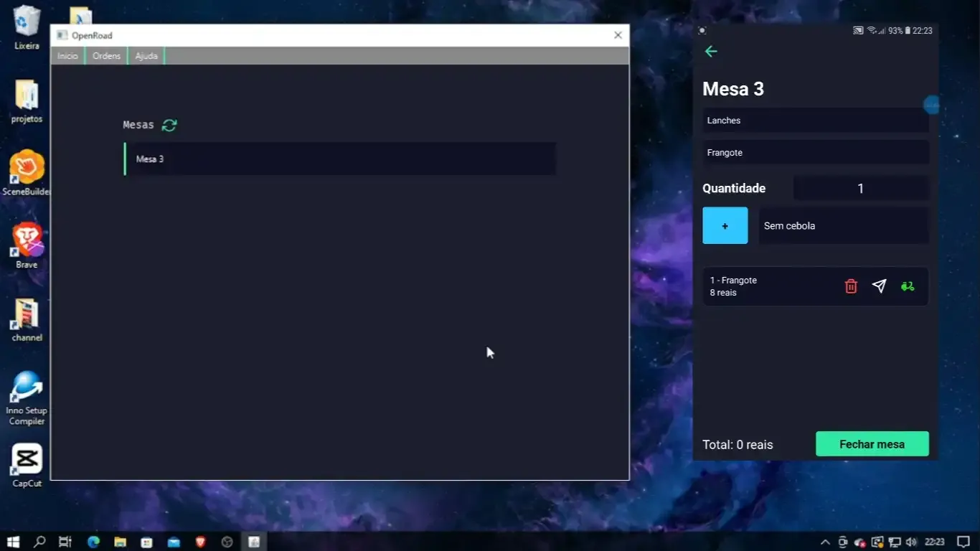Open the Ajuda menu

coord(146,56)
